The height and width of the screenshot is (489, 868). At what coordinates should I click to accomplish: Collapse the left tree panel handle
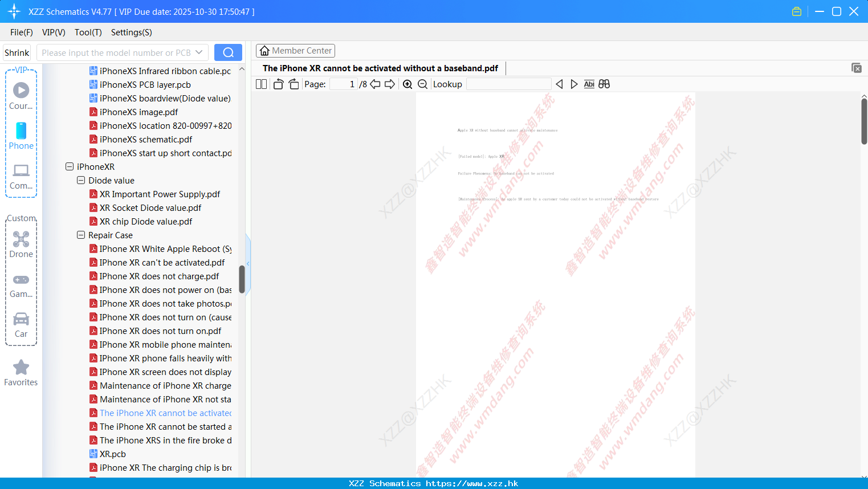coord(248,263)
